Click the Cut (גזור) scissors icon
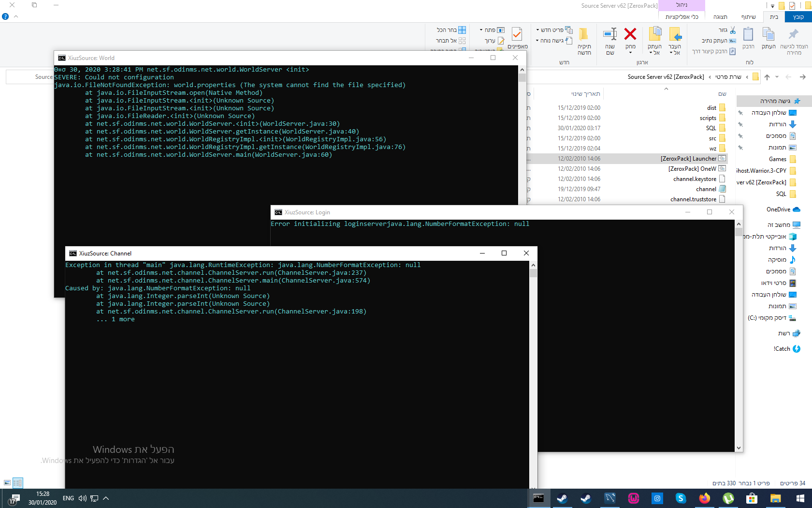812x508 pixels. click(733, 30)
